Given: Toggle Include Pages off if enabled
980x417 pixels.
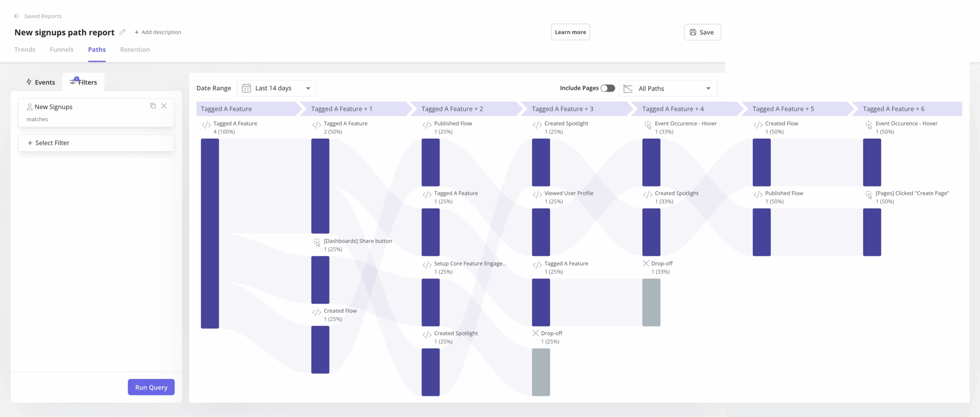Looking at the screenshot, I should click(608, 88).
